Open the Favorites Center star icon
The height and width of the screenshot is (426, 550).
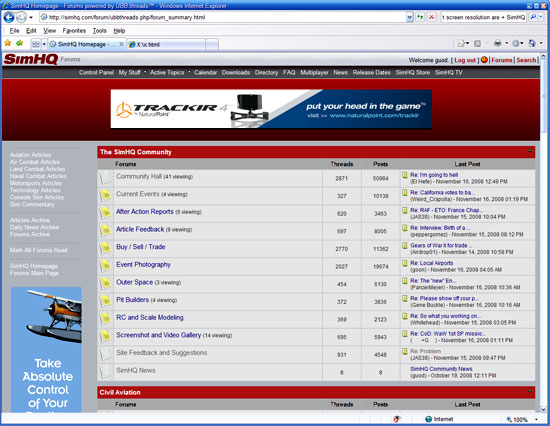point(8,44)
